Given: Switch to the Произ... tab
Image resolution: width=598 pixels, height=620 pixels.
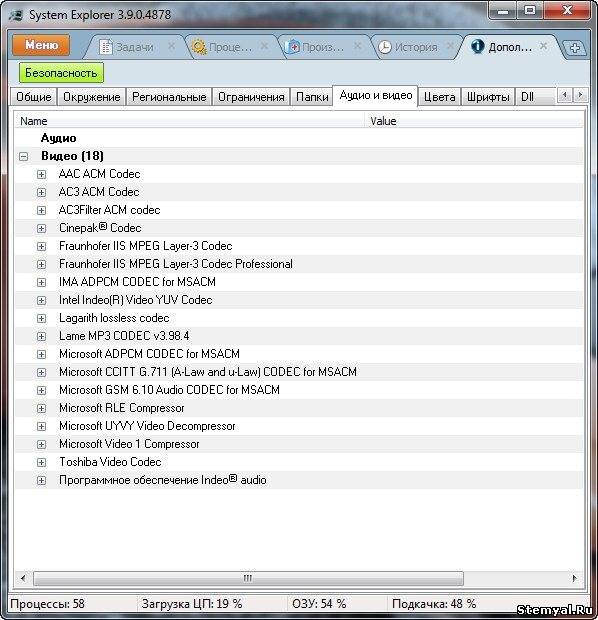Looking at the screenshot, I should (323, 47).
